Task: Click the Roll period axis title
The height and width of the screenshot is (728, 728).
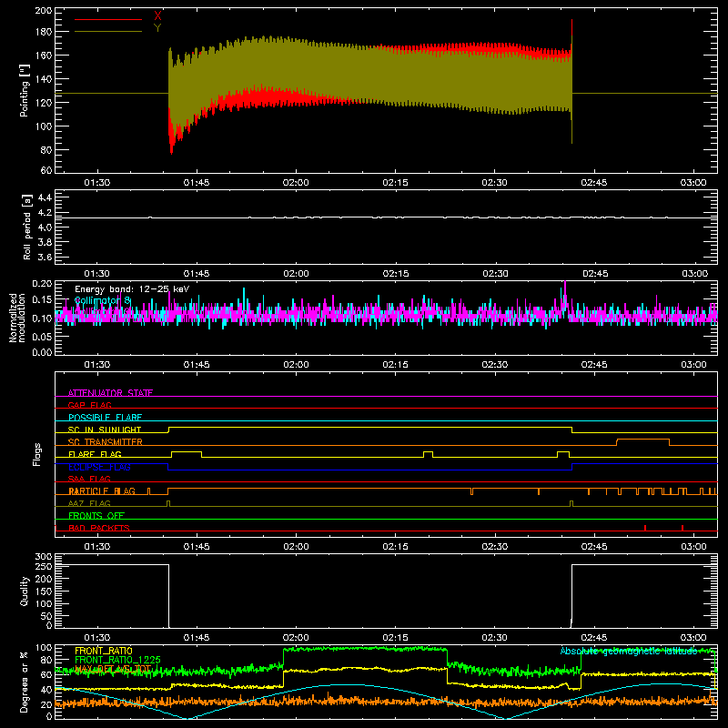Action: click(x=26, y=227)
